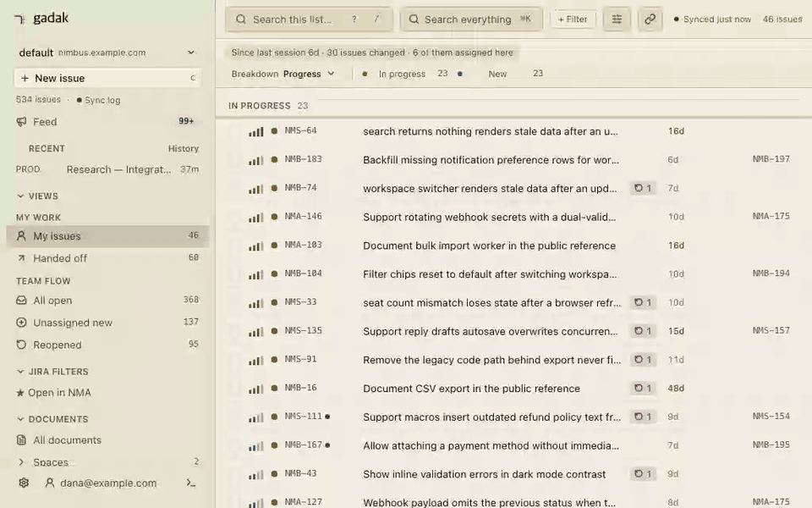Open recent item Research — Integrat...

click(107, 169)
